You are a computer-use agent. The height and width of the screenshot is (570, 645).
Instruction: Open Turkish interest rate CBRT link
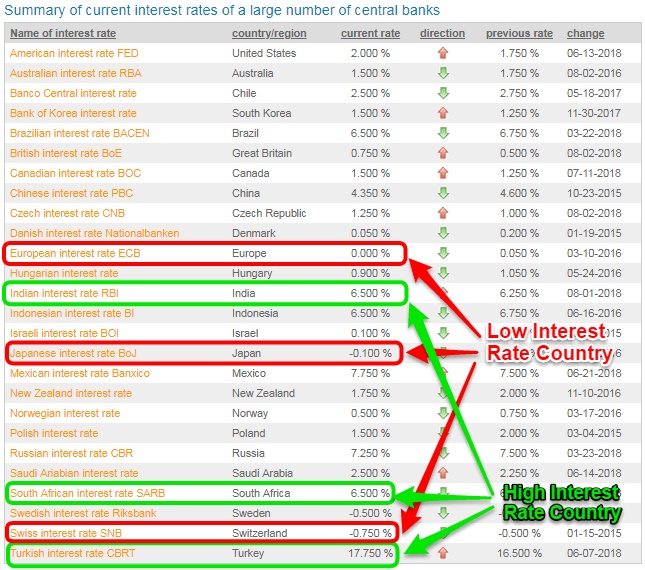(x=72, y=554)
